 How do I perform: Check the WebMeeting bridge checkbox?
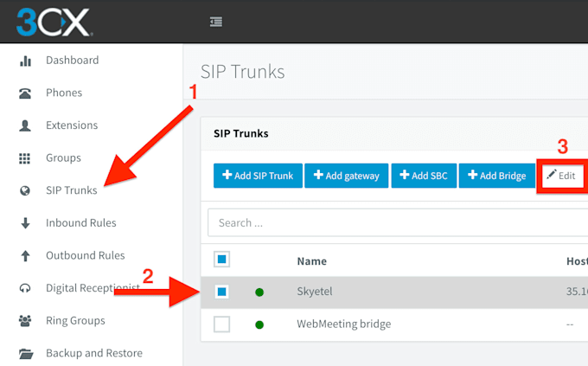(221, 324)
